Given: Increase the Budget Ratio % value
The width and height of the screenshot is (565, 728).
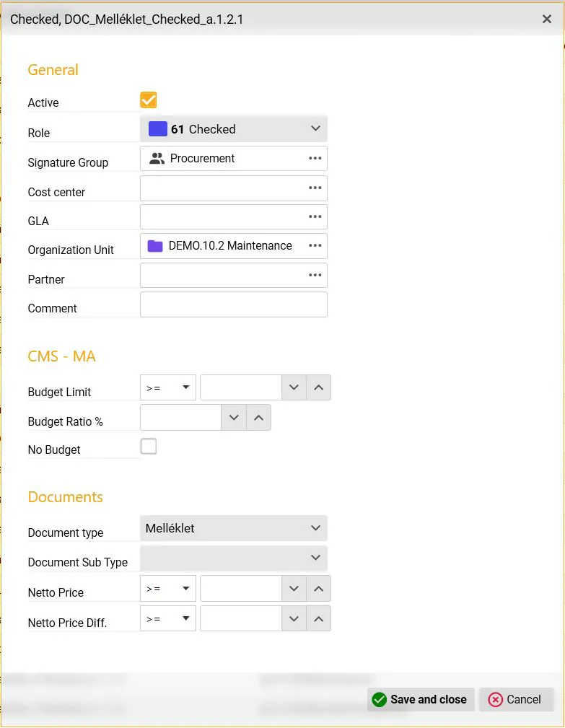Looking at the screenshot, I should [258, 418].
